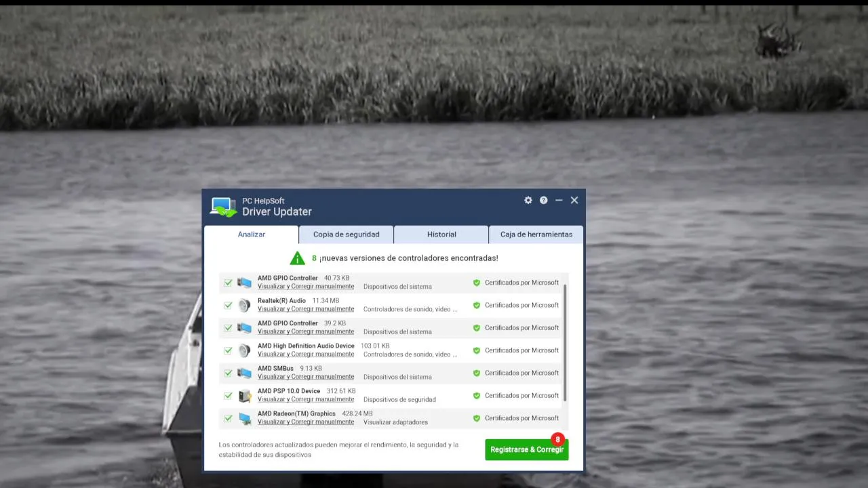Click green shield in Realtek(R) Audio row
868x488 pixels.
point(477,306)
